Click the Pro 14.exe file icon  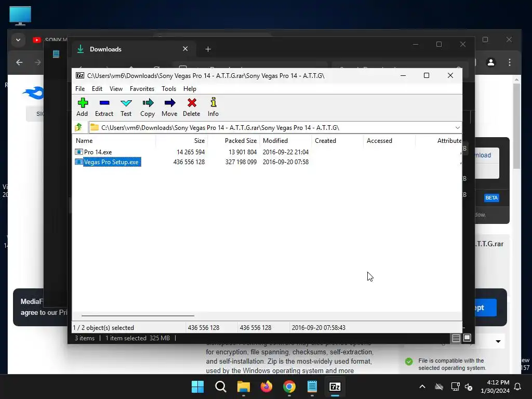tap(79, 152)
